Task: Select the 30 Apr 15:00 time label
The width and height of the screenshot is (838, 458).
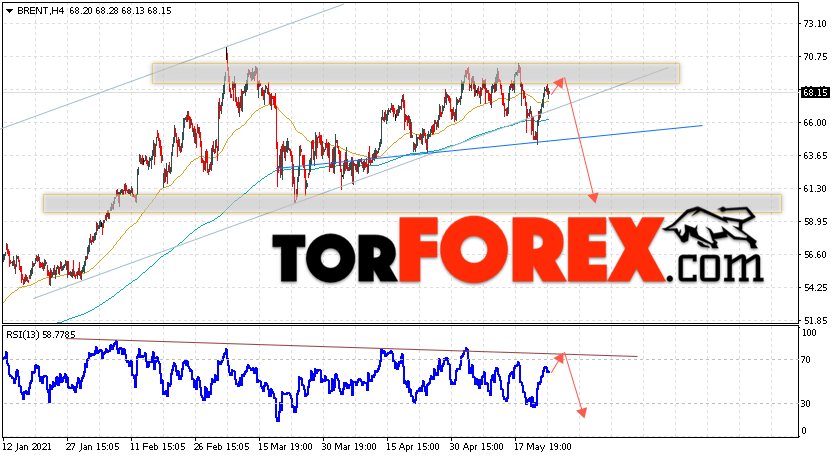Action: point(475,446)
